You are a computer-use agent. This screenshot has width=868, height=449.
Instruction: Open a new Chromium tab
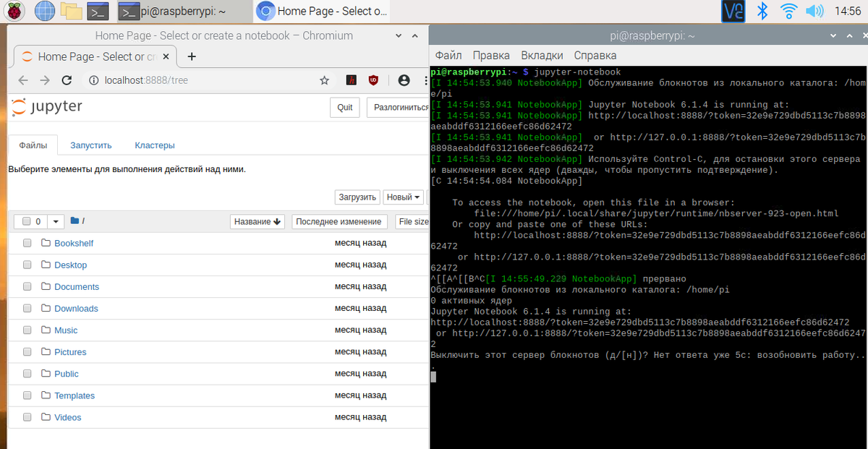192,56
